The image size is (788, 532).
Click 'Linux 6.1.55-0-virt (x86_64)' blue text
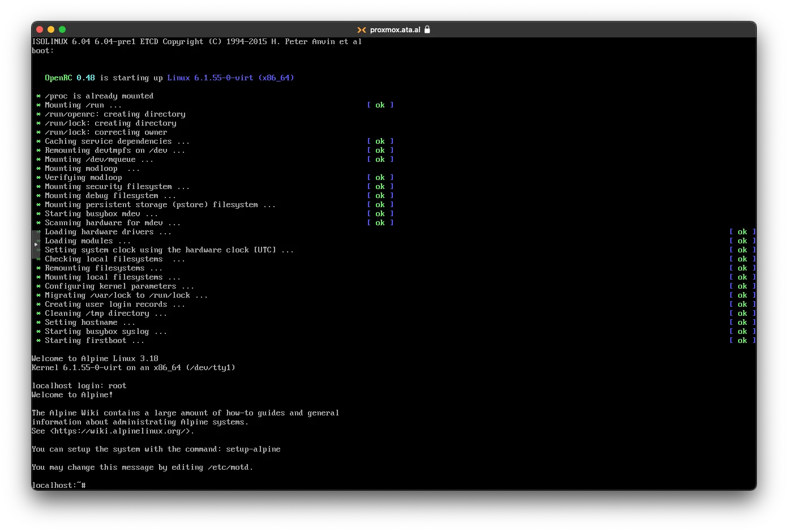(231, 78)
